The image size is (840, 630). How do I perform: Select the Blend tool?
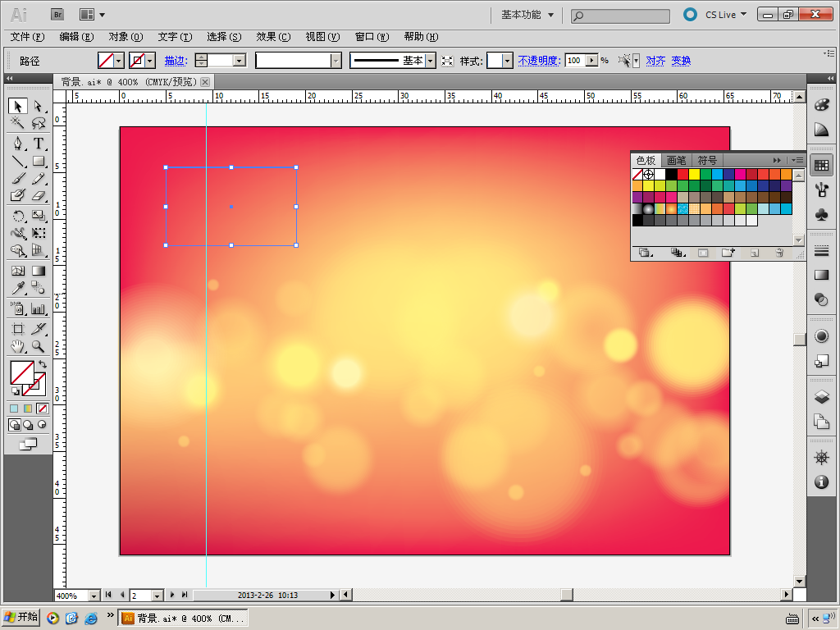(x=38, y=288)
